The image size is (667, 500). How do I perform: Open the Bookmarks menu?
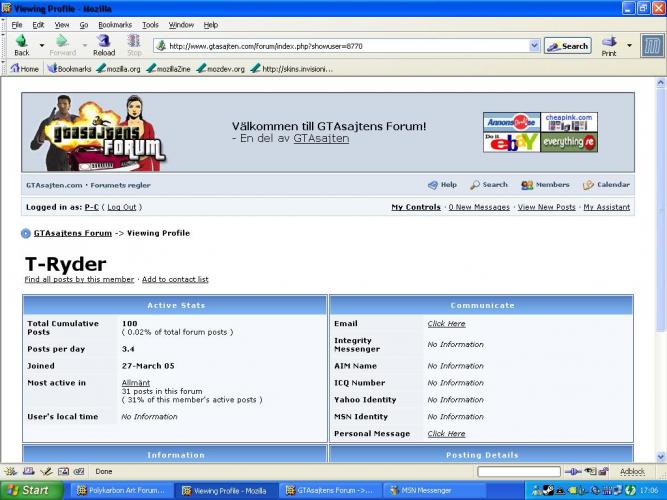coord(115,24)
